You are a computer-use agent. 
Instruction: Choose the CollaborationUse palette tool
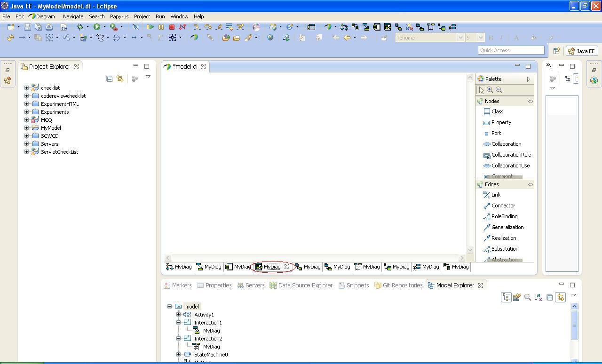[506, 166]
